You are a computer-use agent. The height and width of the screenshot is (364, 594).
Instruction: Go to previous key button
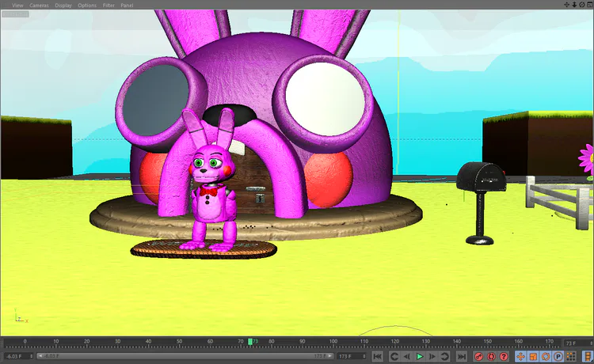coord(394,356)
